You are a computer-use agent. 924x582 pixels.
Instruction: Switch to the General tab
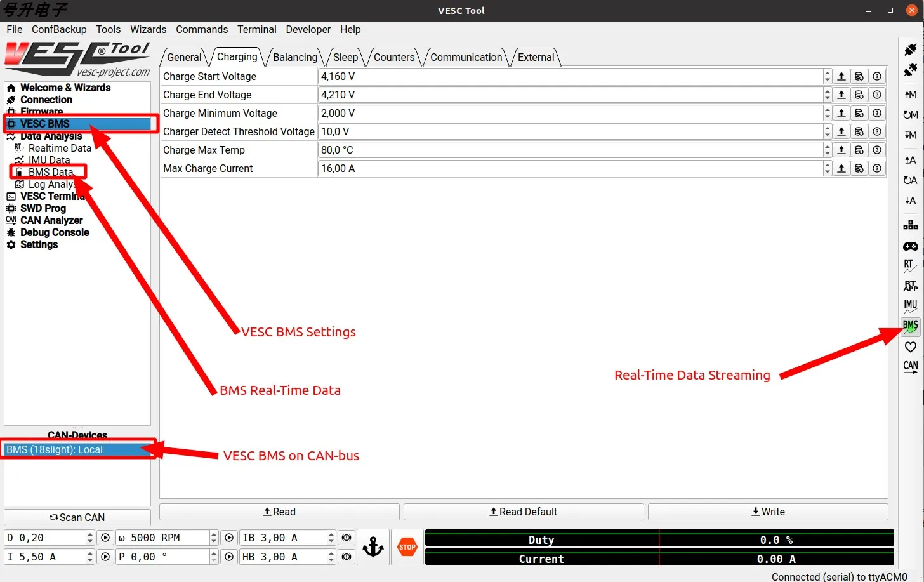184,57
